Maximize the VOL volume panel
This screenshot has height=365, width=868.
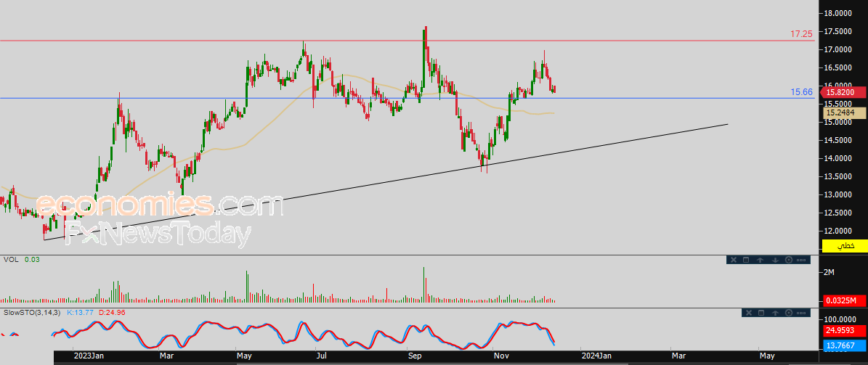746,260
